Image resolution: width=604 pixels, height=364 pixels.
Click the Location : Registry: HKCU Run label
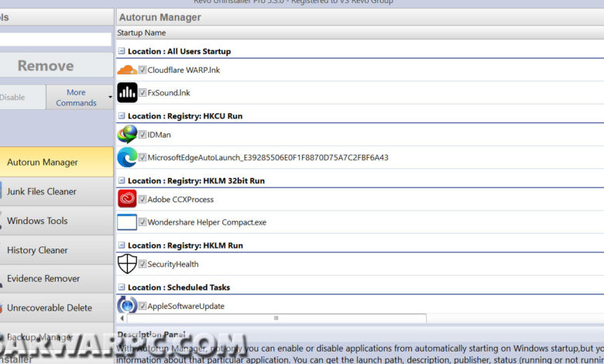tap(185, 116)
